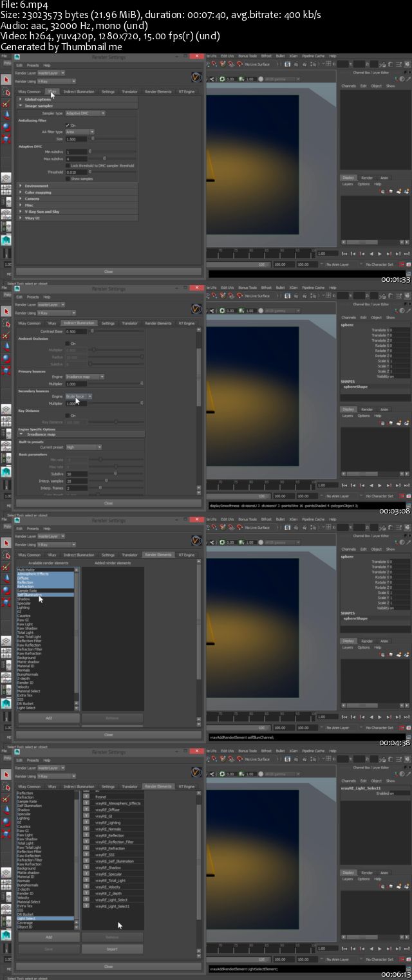
Task: Open Presets menu in 00:01:33 frame
Action: pos(32,65)
